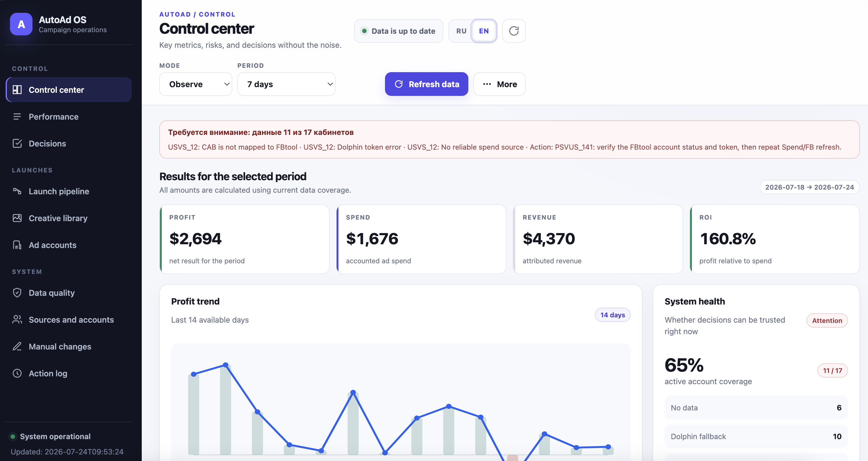Screen dimensions: 868x461
Task: Click the Dolphin fallback row with value 10
Action: [756, 436]
